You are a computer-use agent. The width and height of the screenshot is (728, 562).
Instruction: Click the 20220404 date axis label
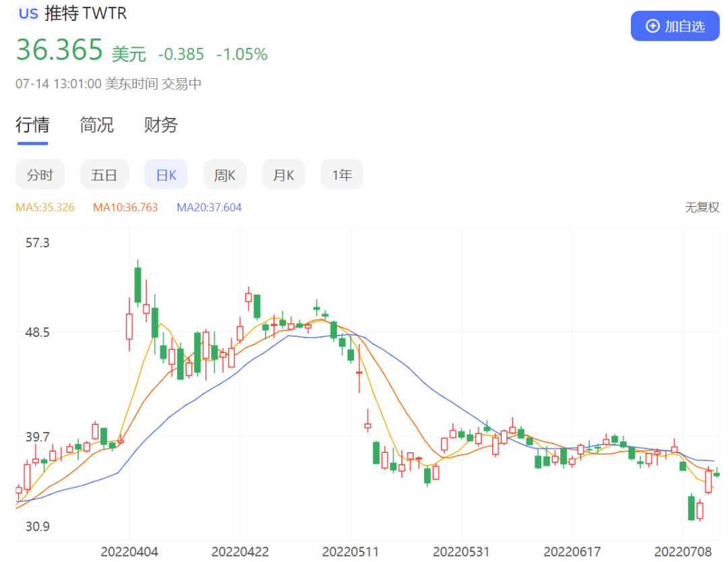(129, 552)
